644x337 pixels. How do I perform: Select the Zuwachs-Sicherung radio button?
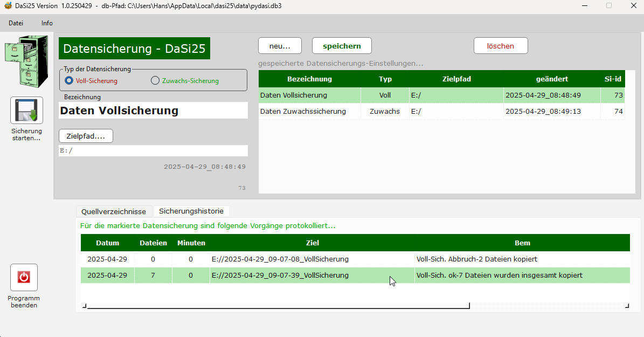pos(155,81)
